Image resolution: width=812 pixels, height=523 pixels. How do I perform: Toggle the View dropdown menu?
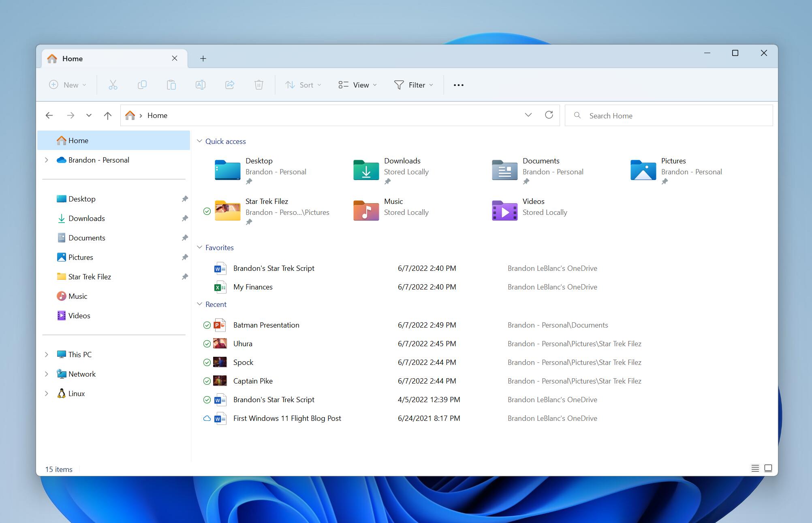(356, 84)
